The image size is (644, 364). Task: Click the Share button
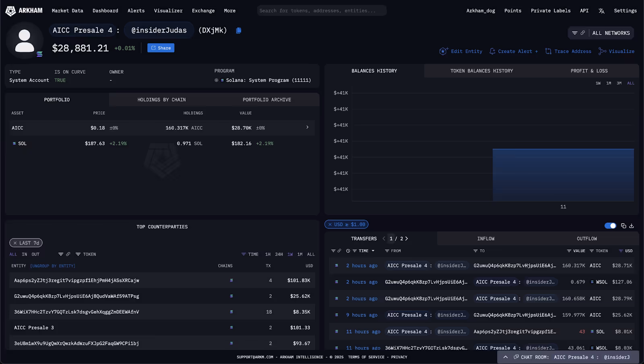point(161,48)
